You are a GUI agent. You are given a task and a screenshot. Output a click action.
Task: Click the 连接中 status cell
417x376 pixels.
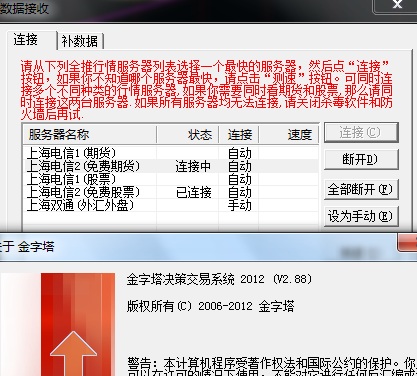pyautogui.click(x=193, y=166)
